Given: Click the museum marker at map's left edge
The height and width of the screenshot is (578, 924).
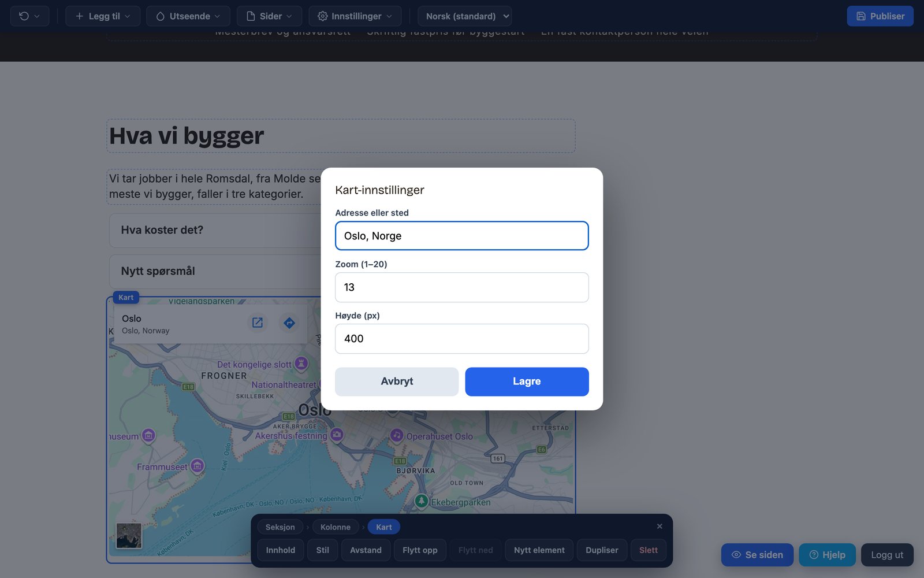Looking at the screenshot, I should 148,435.
